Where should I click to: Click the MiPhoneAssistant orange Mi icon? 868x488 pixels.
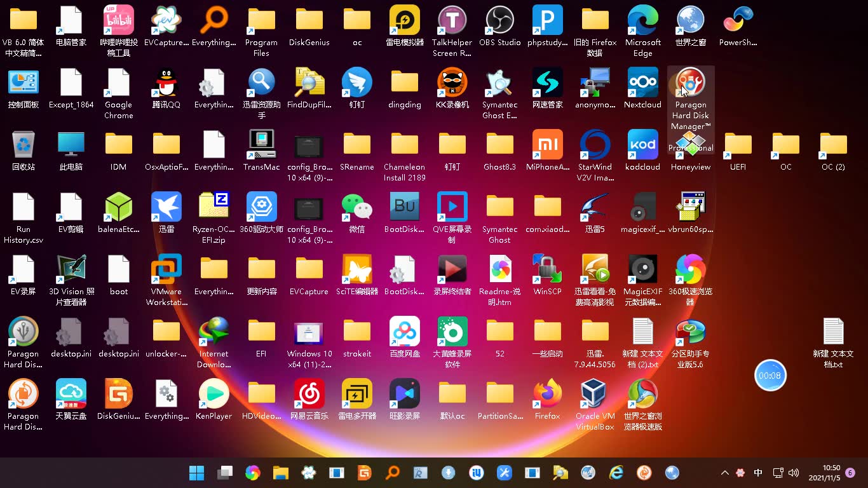point(548,151)
